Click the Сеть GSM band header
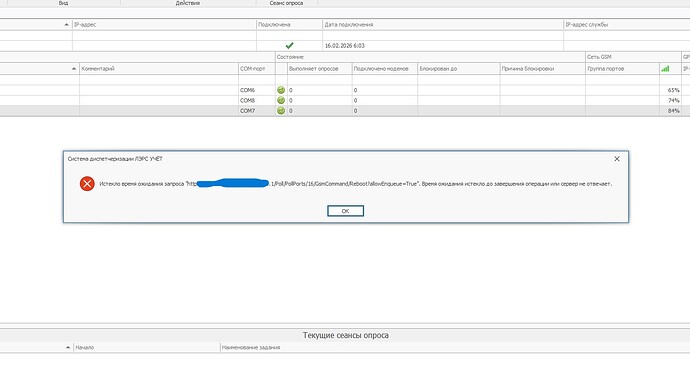 (x=633, y=57)
